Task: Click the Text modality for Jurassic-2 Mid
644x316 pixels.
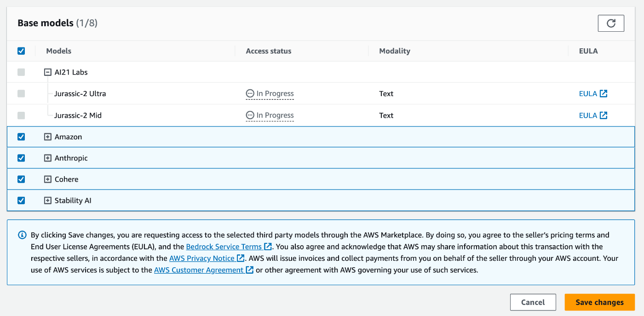Action: [386, 115]
